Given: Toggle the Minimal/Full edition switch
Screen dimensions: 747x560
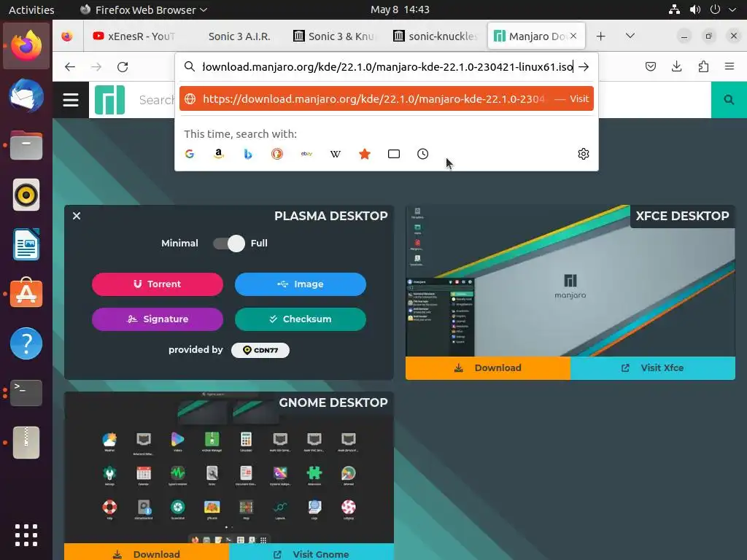Looking at the screenshot, I should click(x=228, y=244).
